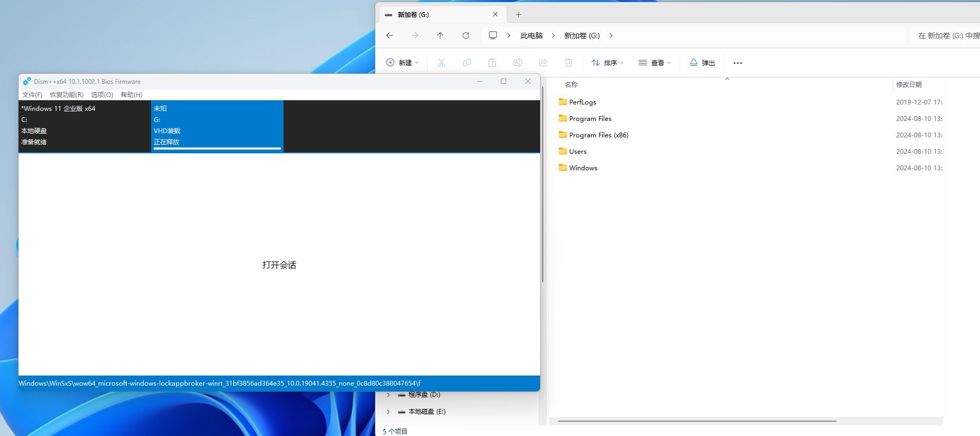
Task: Minimize the Dism++ window
Action: point(480,81)
